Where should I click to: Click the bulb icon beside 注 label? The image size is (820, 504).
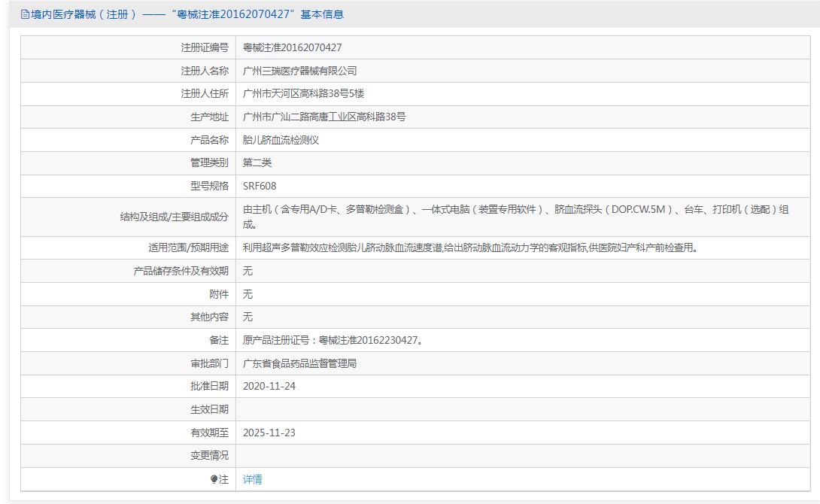click(x=214, y=479)
